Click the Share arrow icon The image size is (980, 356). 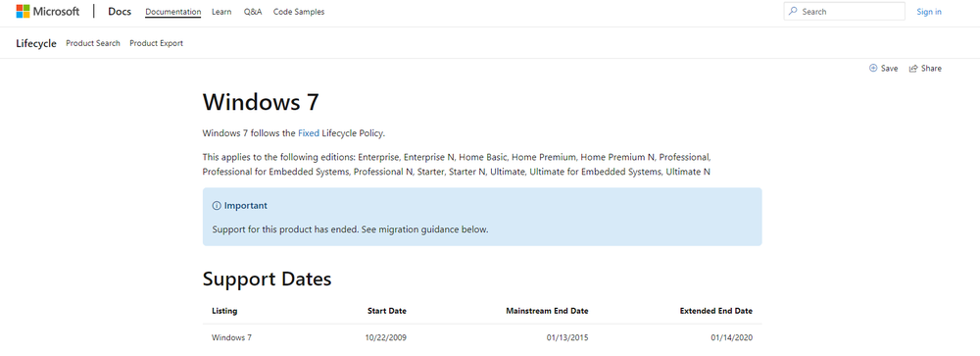[913, 69]
